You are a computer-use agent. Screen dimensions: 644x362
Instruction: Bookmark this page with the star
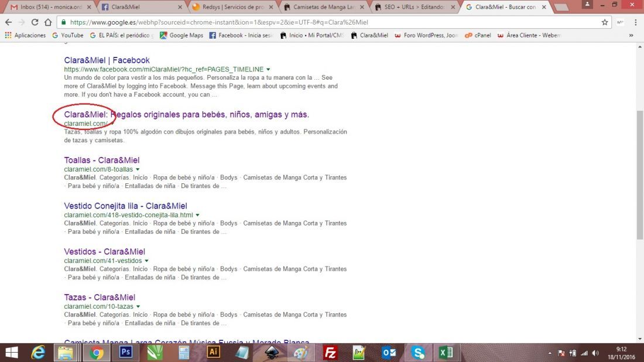pos(605,22)
